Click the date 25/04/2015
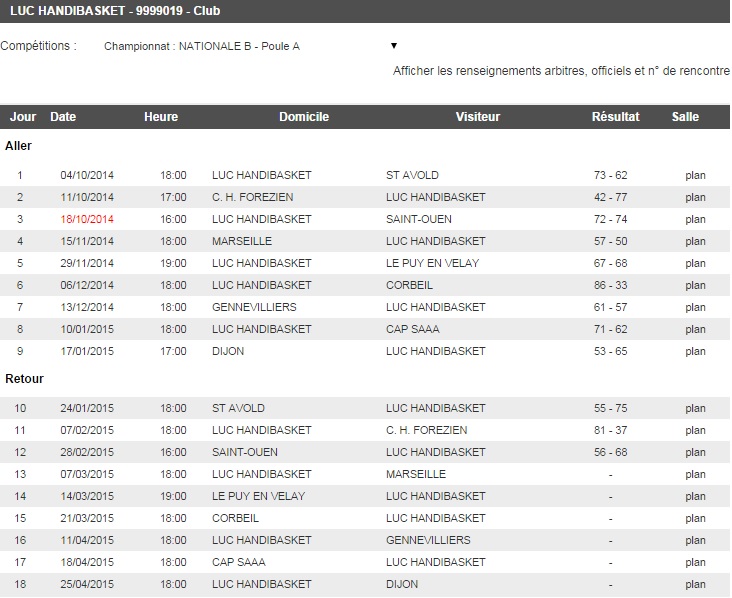The image size is (732, 598). [x=87, y=584]
